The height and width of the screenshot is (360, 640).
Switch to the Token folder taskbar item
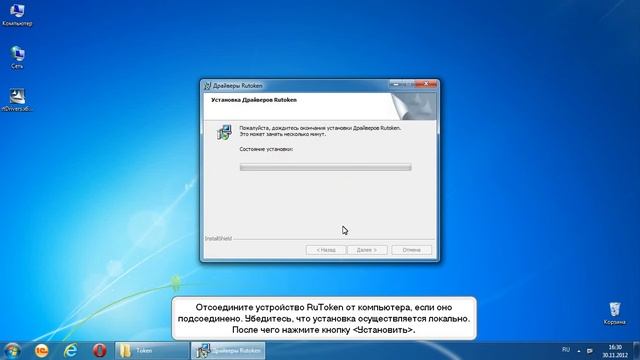(152, 351)
